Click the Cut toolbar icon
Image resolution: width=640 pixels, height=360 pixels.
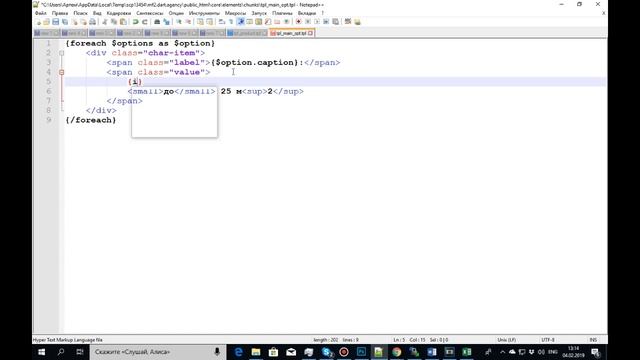105,22
